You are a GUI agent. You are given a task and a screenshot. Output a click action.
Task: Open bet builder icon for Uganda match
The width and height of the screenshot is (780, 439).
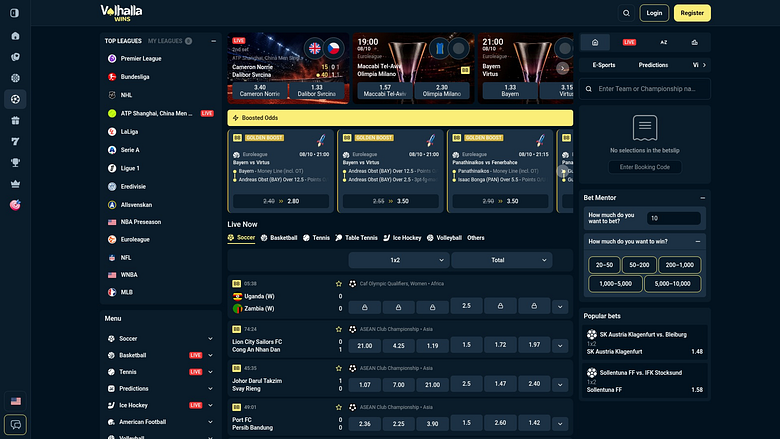coord(236,284)
